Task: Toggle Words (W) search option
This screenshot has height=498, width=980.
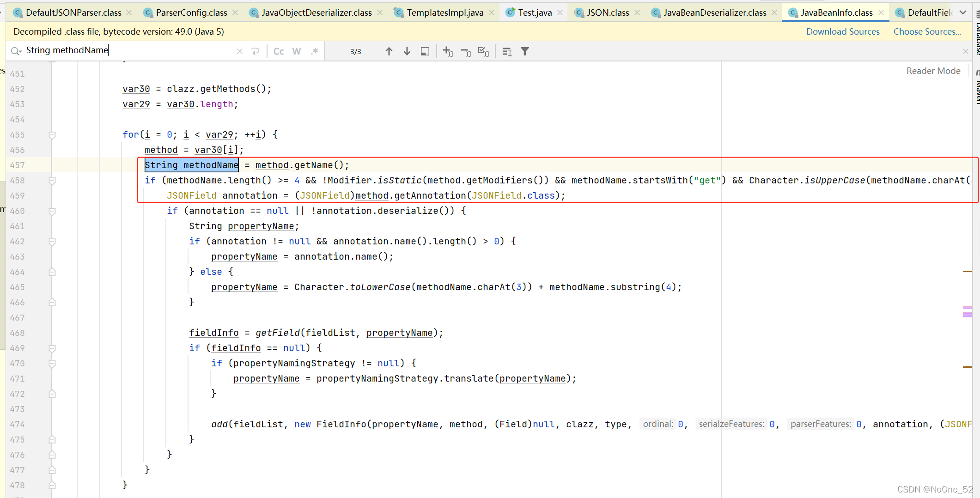Action: point(297,51)
